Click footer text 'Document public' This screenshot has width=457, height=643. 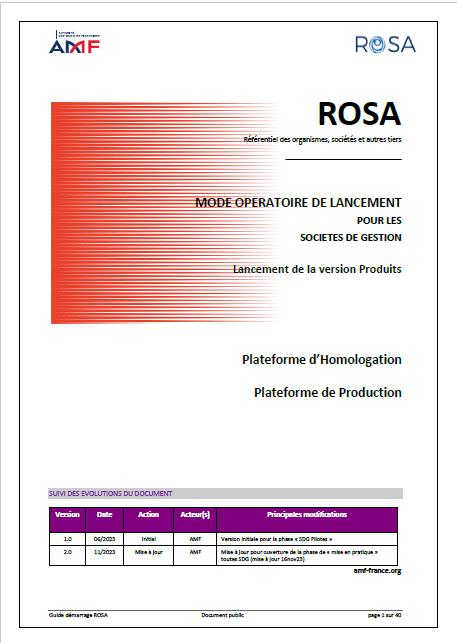222,615
